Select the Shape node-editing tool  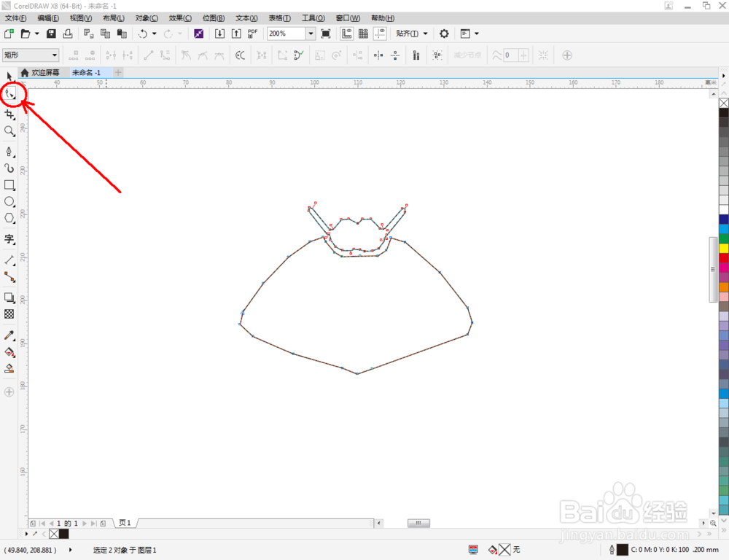pyautogui.click(x=9, y=94)
